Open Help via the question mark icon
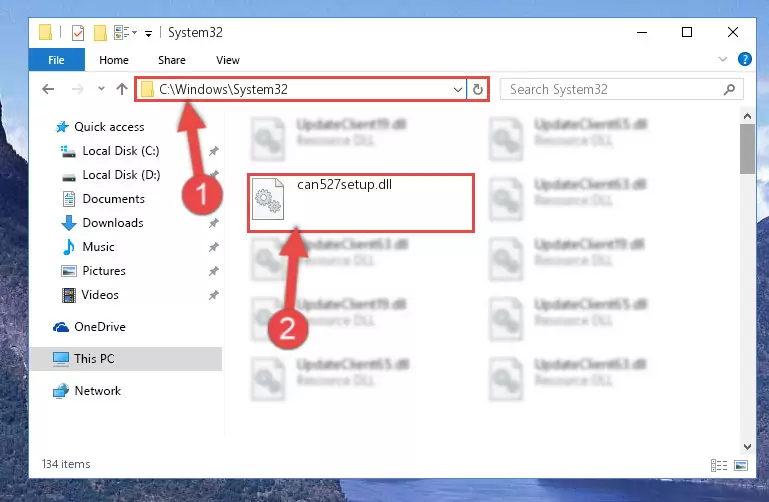Viewport: 769px width, 502px height. pos(744,59)
